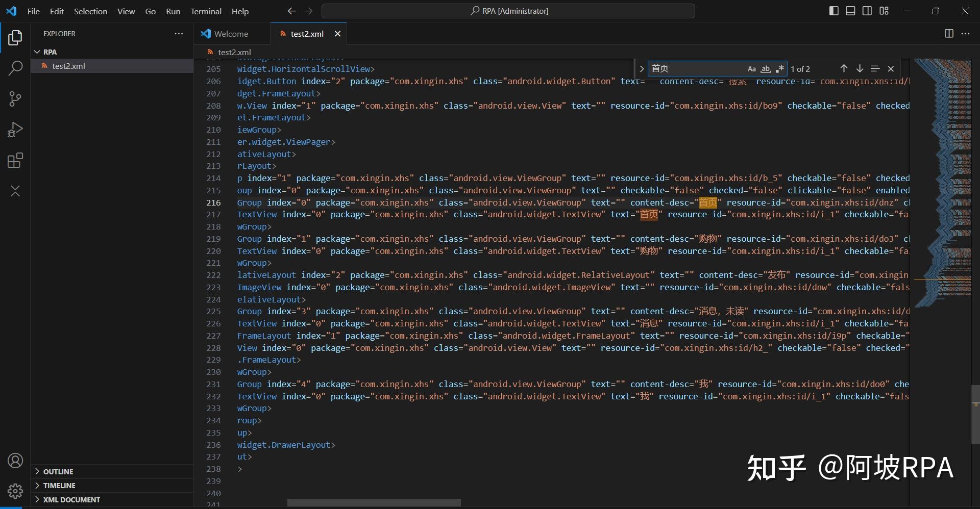Open the Accounts icon in activity bar
Screen dimensions: 980x509
[x=15, y=461]
